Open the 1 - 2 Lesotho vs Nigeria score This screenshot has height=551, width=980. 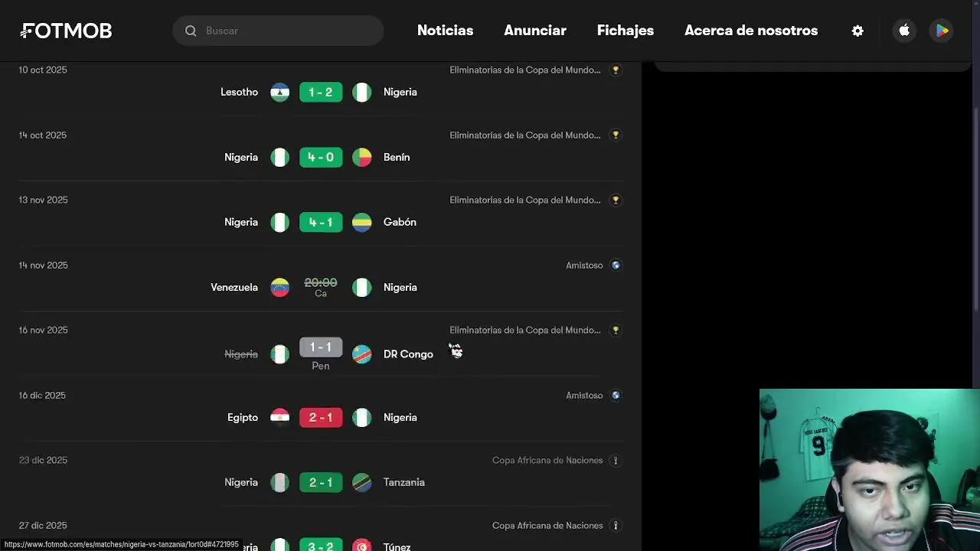(321, 92)
